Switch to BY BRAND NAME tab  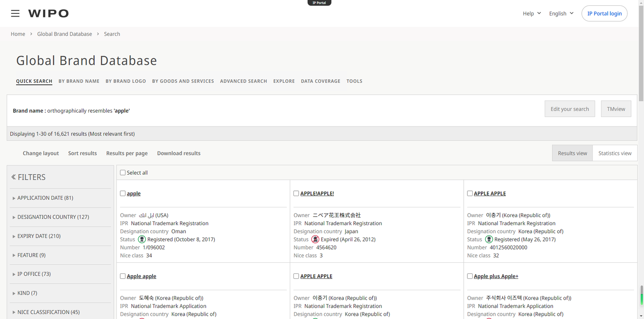(79, 81)
